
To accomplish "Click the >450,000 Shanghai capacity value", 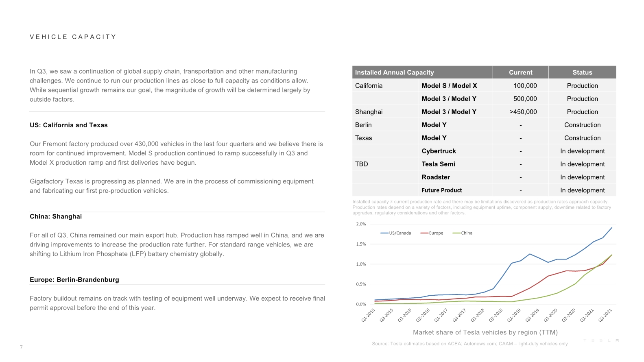I will pos(523,112).
